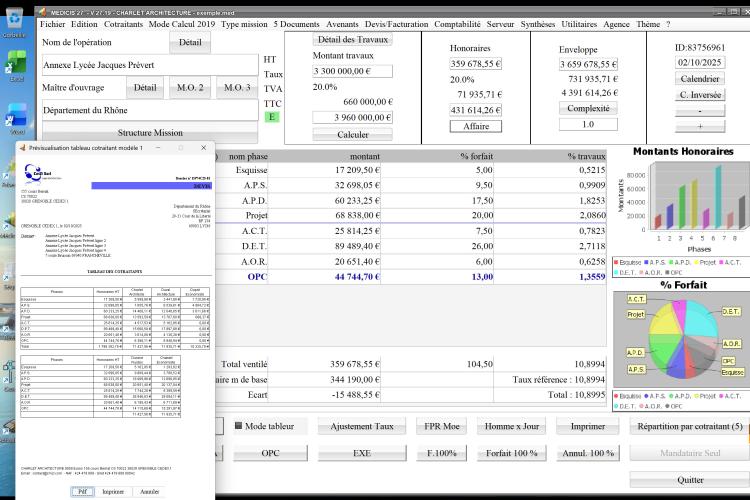Viewport: 750px width, 500px height.
Task: Open the Fichier menu
Action: (x=52, y=24)
